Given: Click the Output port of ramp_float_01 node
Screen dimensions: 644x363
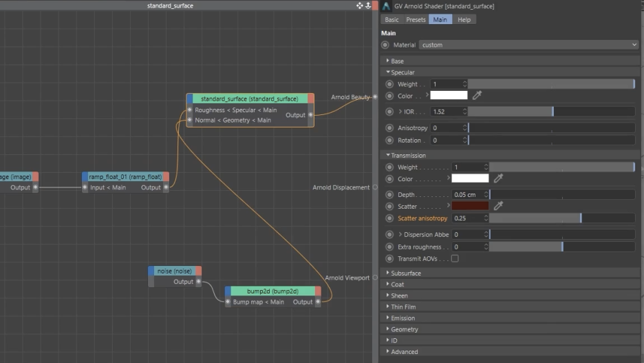Looking at the screenshot, I should click(166, 187).
